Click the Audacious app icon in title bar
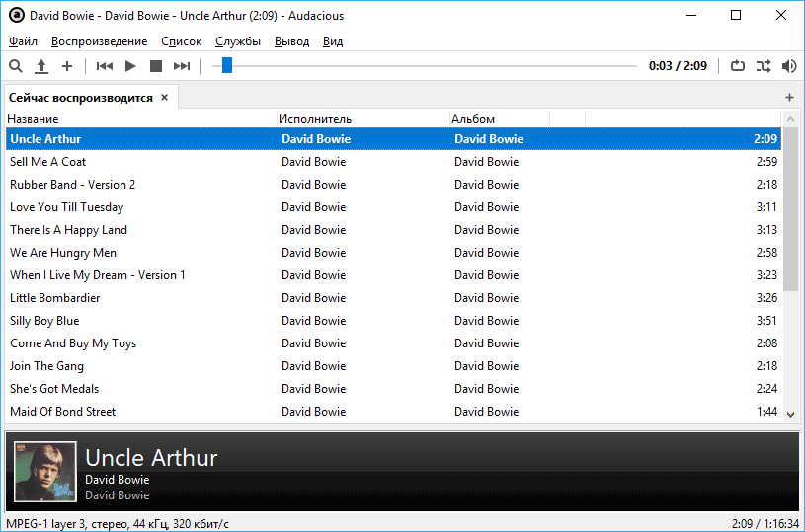This screenshot has height=532, width=805. [x=17, y=16]
